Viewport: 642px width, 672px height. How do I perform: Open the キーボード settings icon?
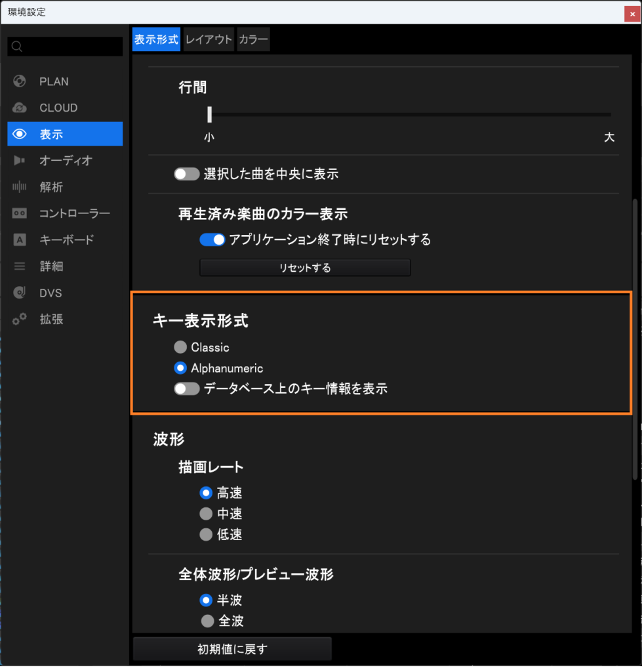(20, 240)
